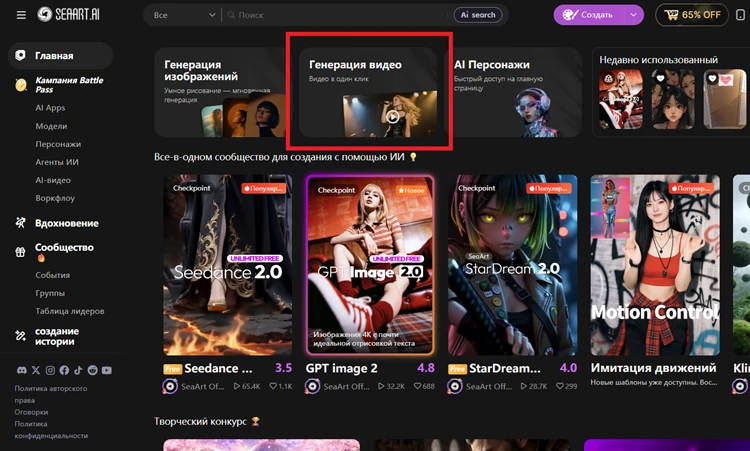The height and width of the screenshot is (451, 750).
Task: Click the heart icon under GPT image 2
Action: [417, 386]
